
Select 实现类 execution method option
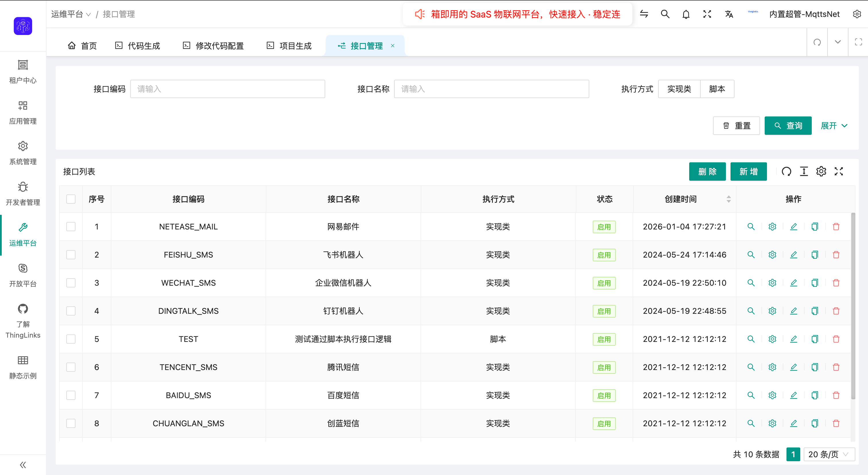[679, 89]
